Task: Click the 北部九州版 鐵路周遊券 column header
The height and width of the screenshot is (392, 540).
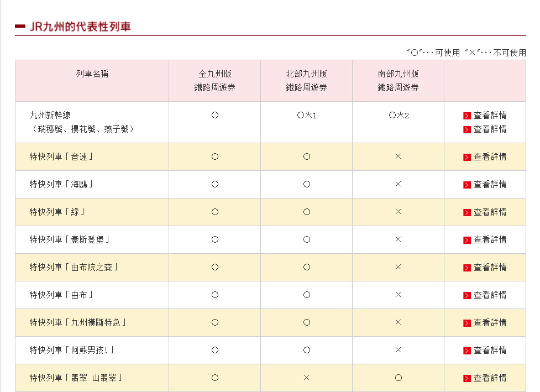Action: [x=306, y=81]
